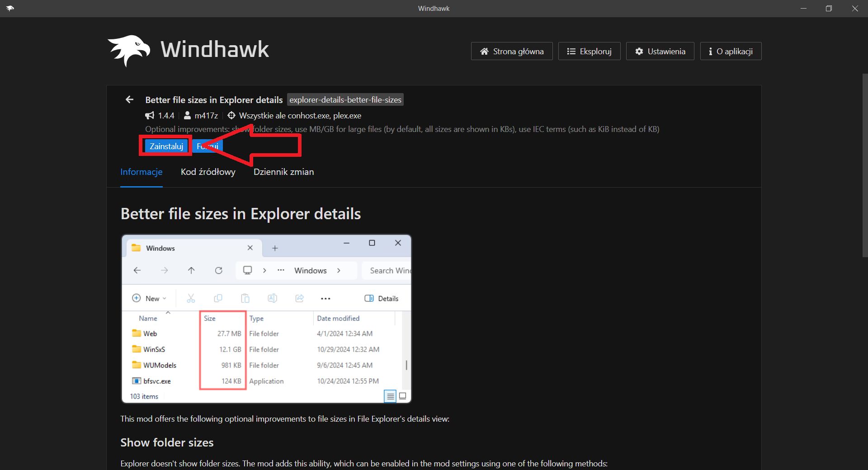Switch to the Informacje tab
The width and height of the screenshot is (868, 470).
coord(142,172)
